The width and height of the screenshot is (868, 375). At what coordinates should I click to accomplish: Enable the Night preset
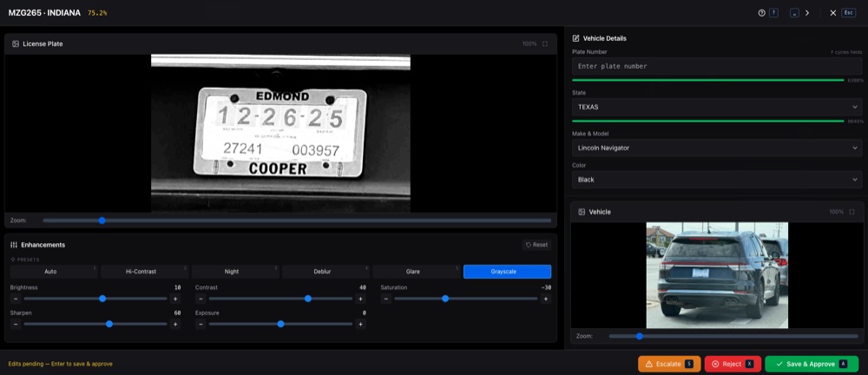coord(231,272)
